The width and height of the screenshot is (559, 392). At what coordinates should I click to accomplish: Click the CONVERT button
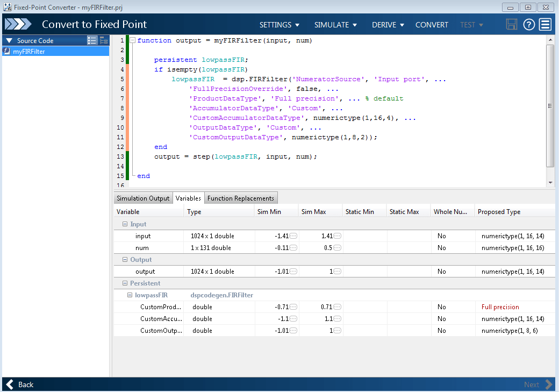pyautogui.click(x=432, y=25)
